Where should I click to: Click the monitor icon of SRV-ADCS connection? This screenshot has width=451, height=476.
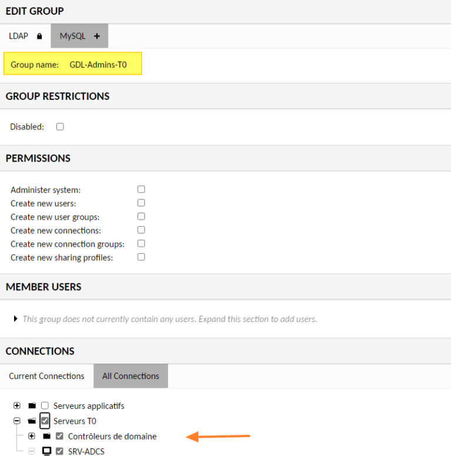[x=46, y=451]
